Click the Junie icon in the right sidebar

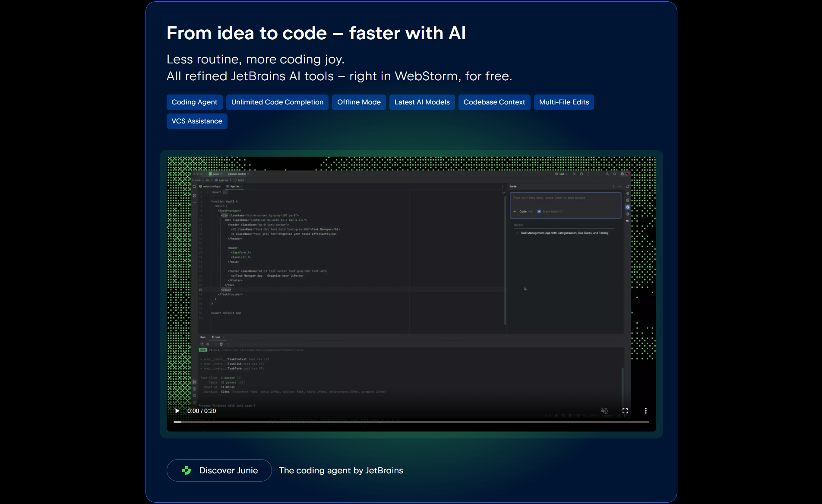[628, 207]
